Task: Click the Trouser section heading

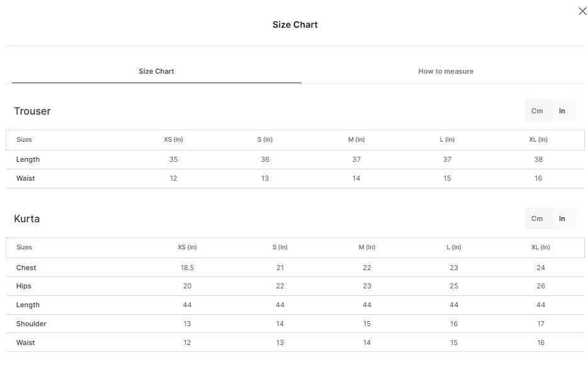Action: tap(32, 111)
